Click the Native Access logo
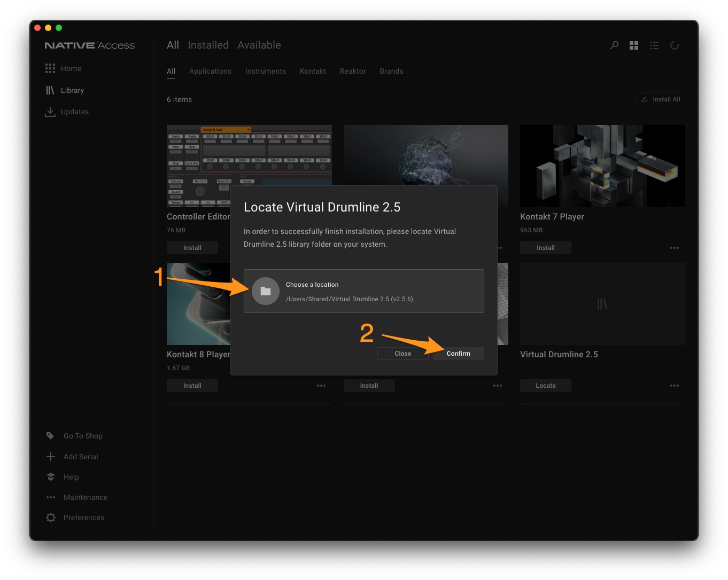Image resolution: width=728 pixels, height=580 pixels. (89, 45)
